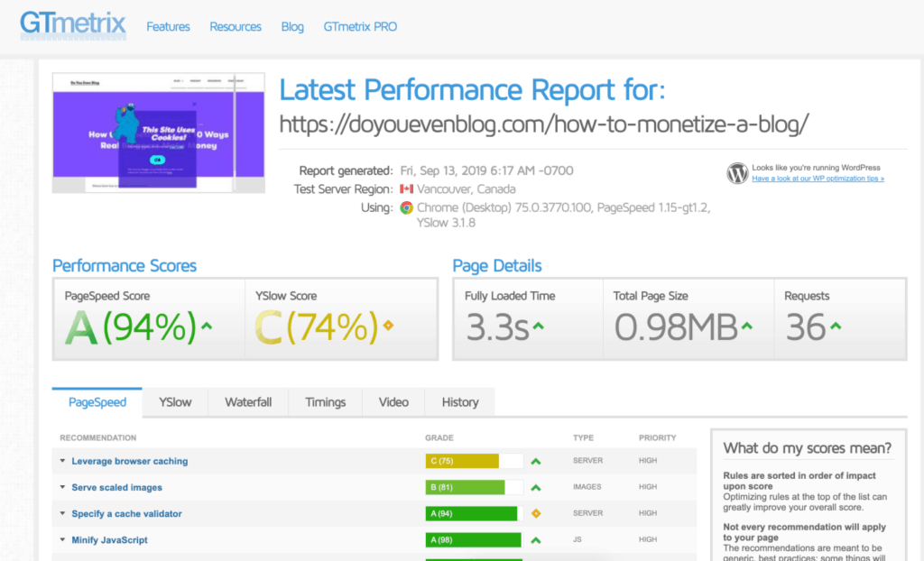Image resolution: width=924 pixels, height=561 pixels.
Task: Expand the Serve scaled images triangle
Action: [x=62, y=487]
